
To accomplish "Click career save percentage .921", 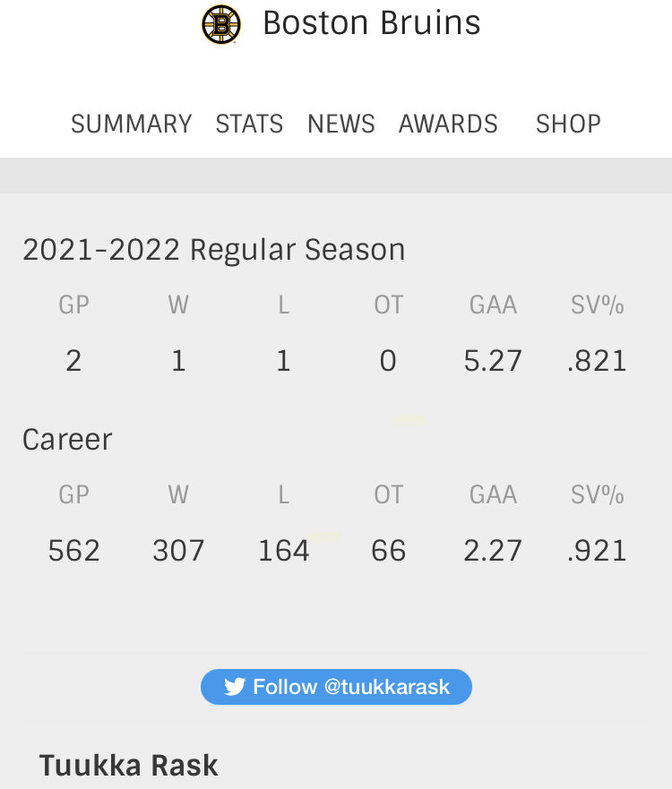I will tap(597, 551).
